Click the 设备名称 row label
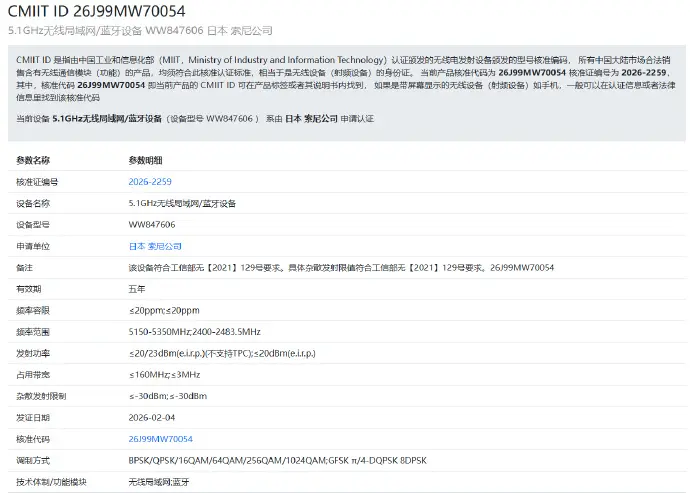 pos(33,203)
